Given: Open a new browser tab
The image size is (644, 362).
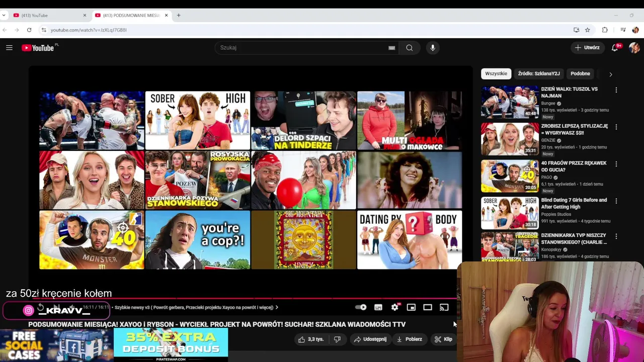Looking at the screenshot, I should 178,16.
